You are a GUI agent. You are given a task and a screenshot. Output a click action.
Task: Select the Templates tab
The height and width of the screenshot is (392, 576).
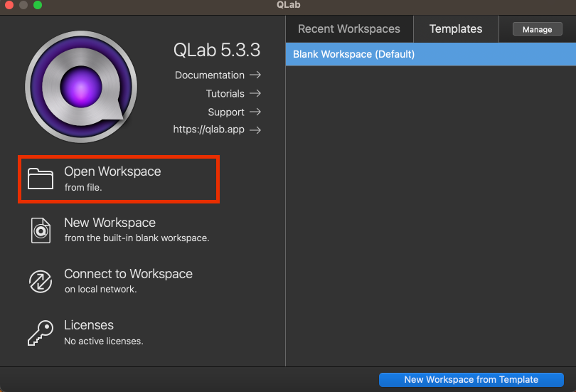[x=456, y=28]
